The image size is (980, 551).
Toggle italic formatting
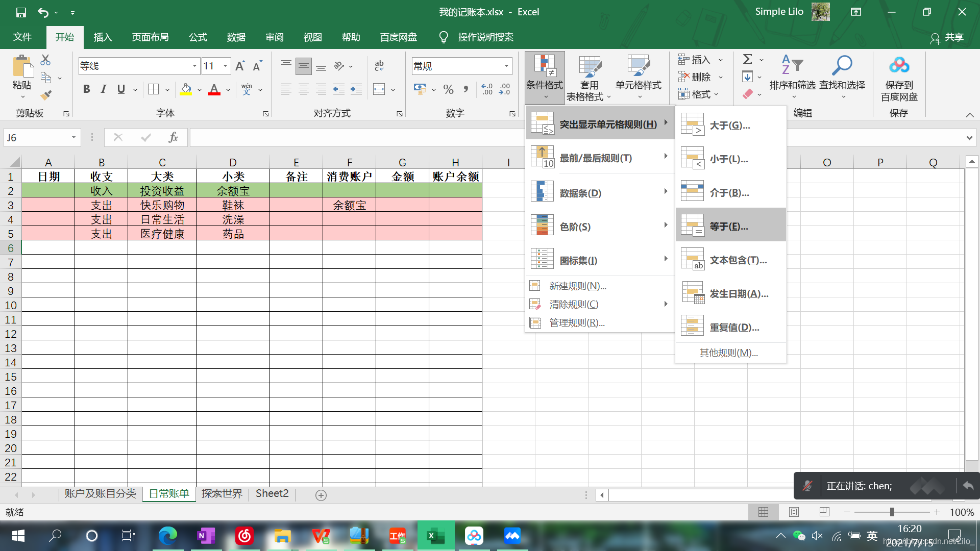[104, 89]
